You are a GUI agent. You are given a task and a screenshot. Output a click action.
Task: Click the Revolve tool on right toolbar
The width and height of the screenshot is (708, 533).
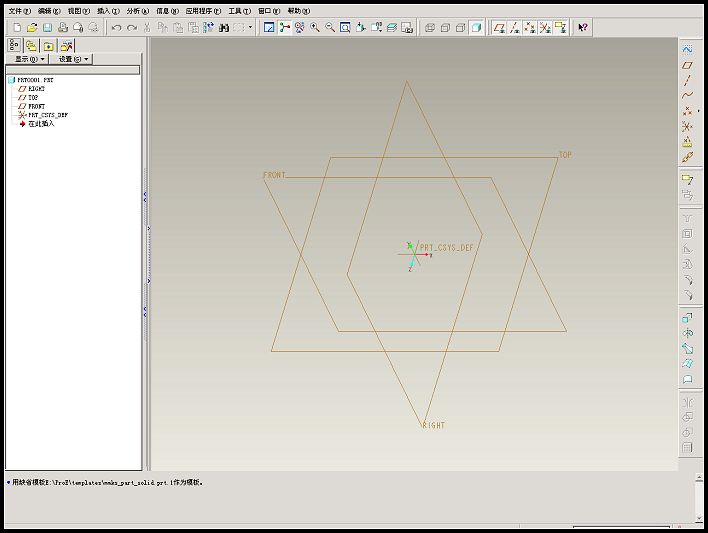click(x=687, y=333)
